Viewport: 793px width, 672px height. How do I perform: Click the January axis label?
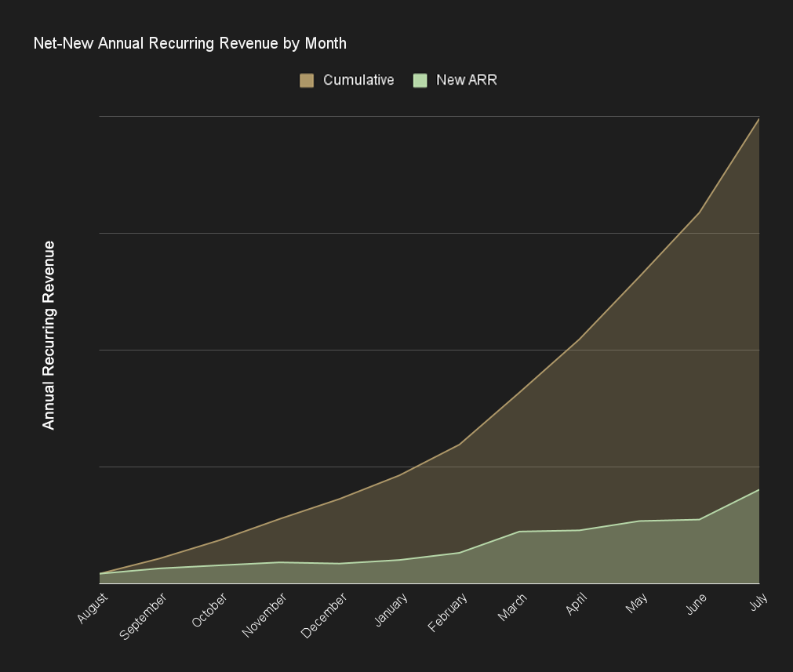[391, 610]
